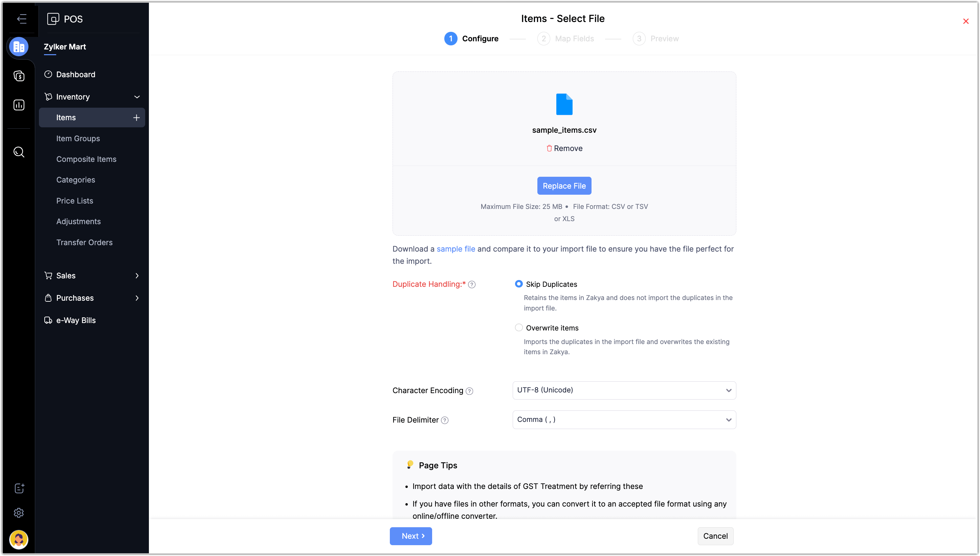The width and height of the screenshot is (980, 556).
Task: Remove the uploaded sample_items.csv file
Action: click(564, 148)
